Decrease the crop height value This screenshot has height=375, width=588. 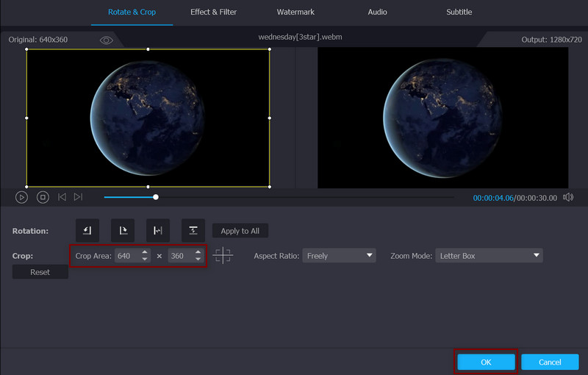198,260
